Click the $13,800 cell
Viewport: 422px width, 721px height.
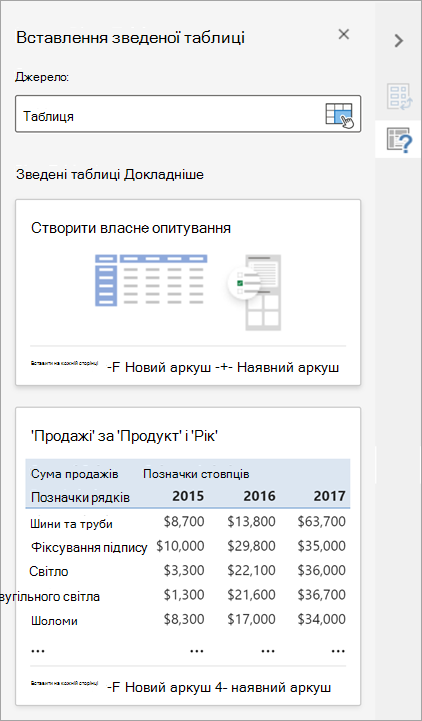tap(251, 521)
